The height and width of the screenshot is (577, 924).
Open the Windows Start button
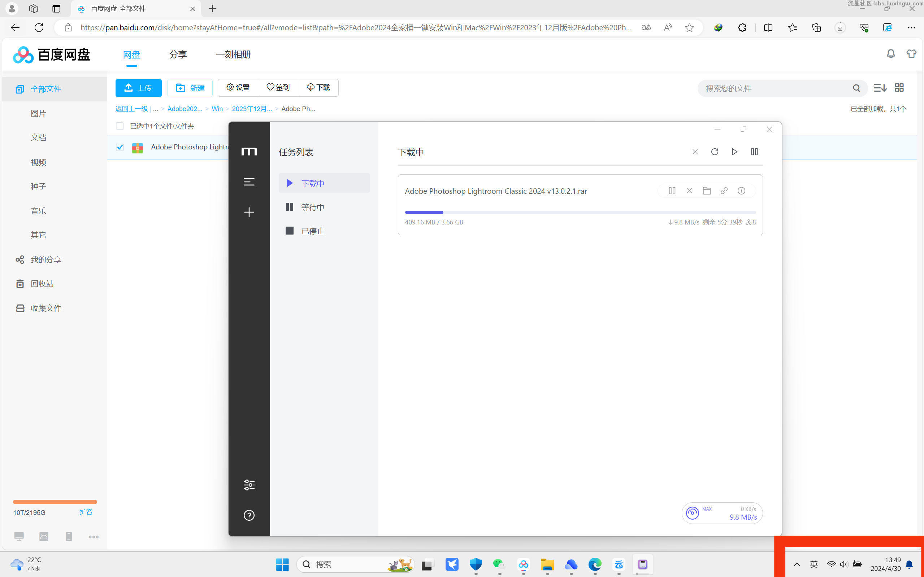(282, 564)
